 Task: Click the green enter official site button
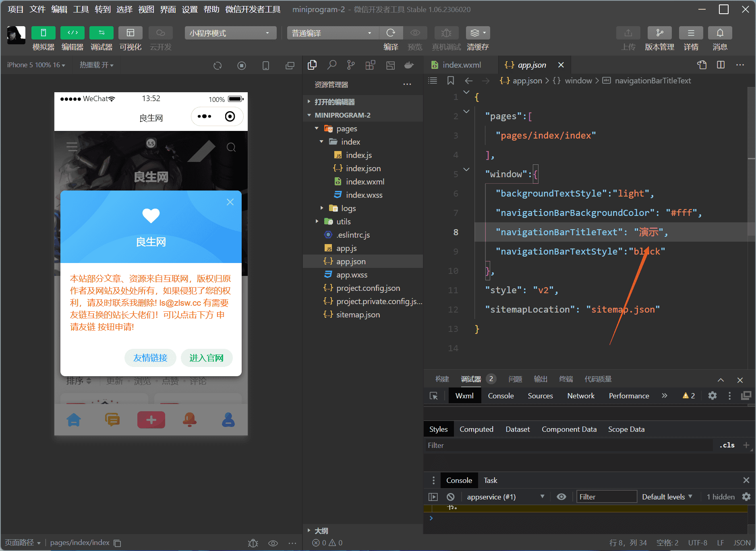click(x=206, y=358)
